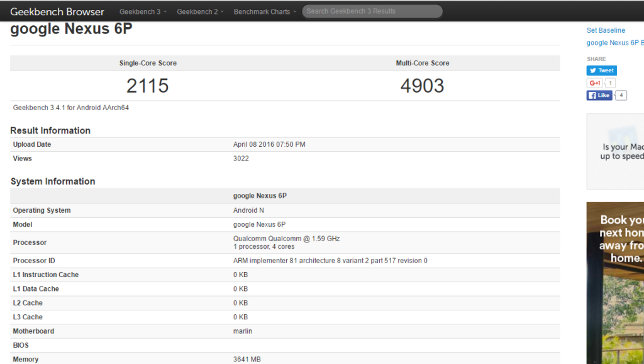Open the 'Is your Mac up to speed' ad

[615, 151]
